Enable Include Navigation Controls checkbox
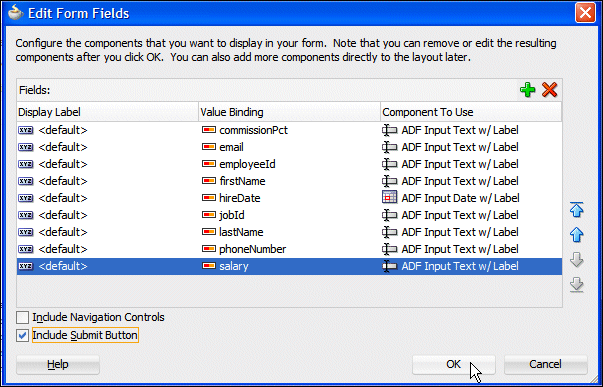Image resolution: width=603 pixels, height=387 pixels. pyautogui.click(x=22, y=318)
